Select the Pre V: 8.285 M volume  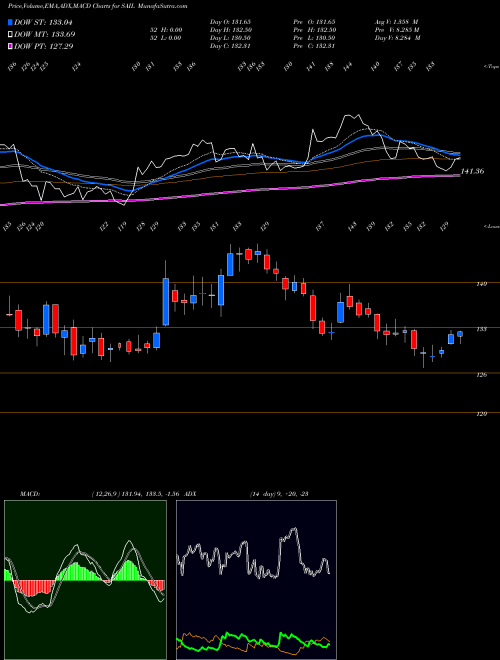(x=397, y=30)
